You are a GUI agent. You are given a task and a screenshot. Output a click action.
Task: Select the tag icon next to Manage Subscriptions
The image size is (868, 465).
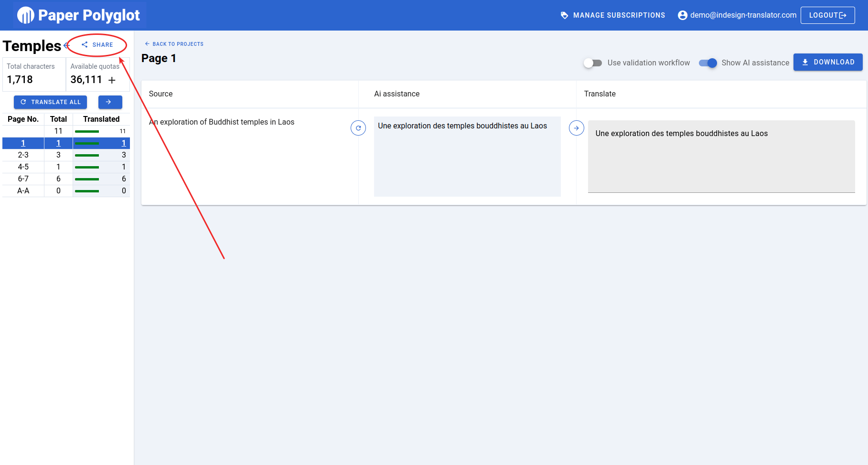click(x=564, y=15)
